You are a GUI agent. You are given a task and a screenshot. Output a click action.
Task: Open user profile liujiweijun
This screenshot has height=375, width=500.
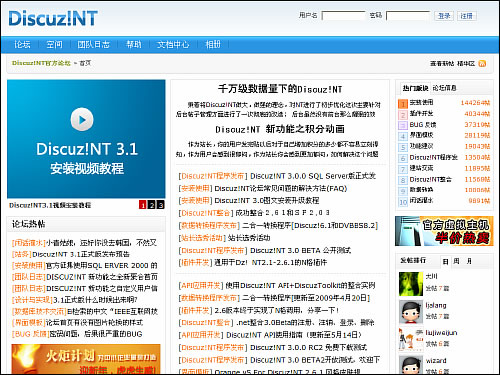coord(441,333)
